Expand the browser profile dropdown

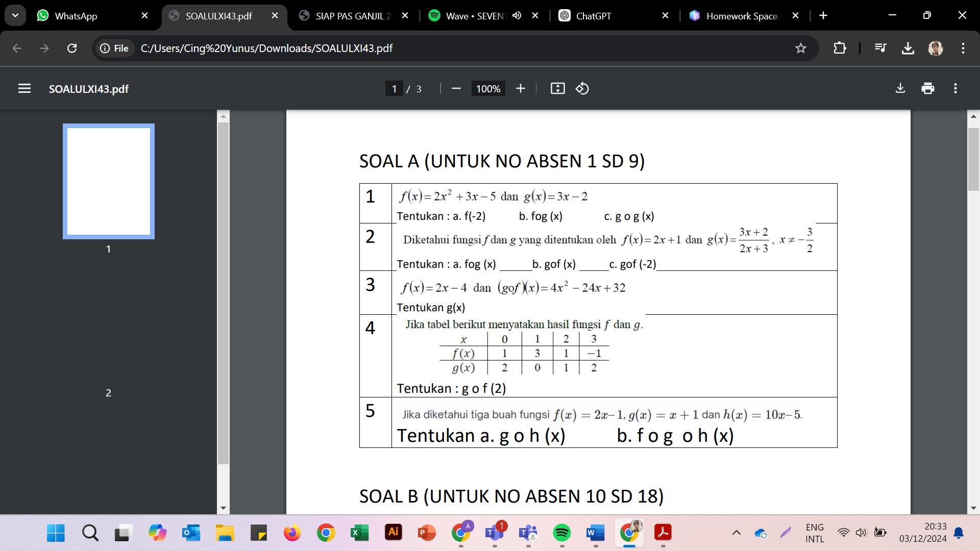point(936,48)
